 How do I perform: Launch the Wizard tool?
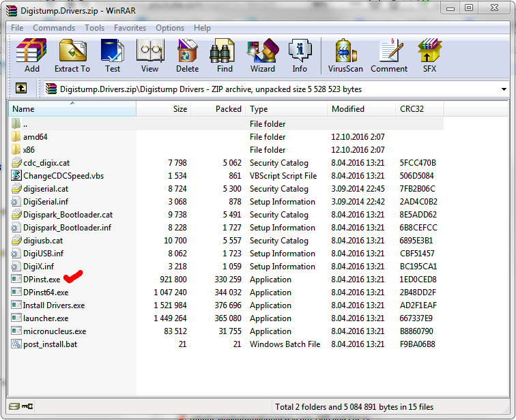[262, 55]
